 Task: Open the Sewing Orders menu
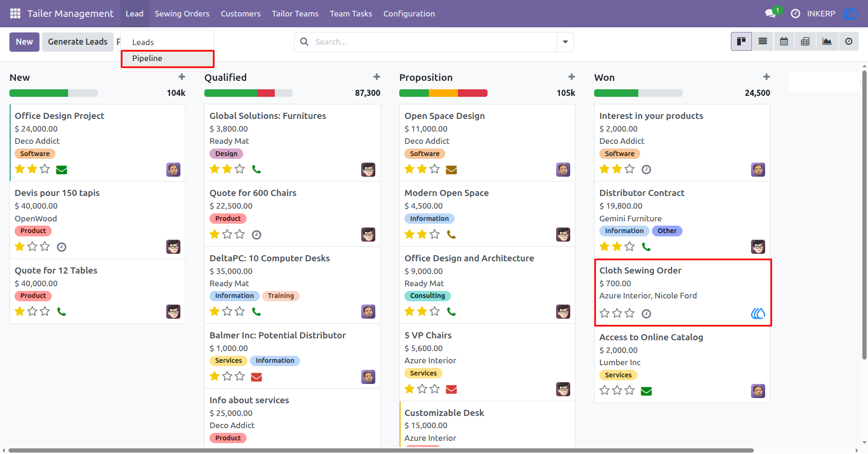click(x=182, y=14)
